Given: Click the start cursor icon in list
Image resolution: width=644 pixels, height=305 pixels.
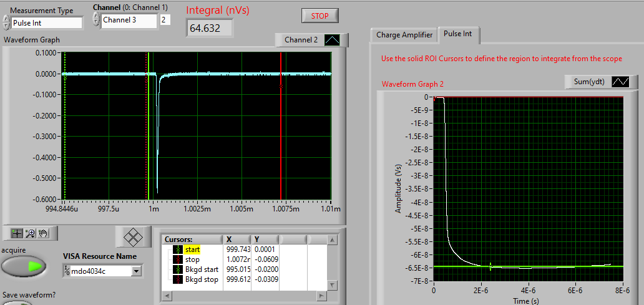Looking at the screenshot, I should click(x=178, y=249).
